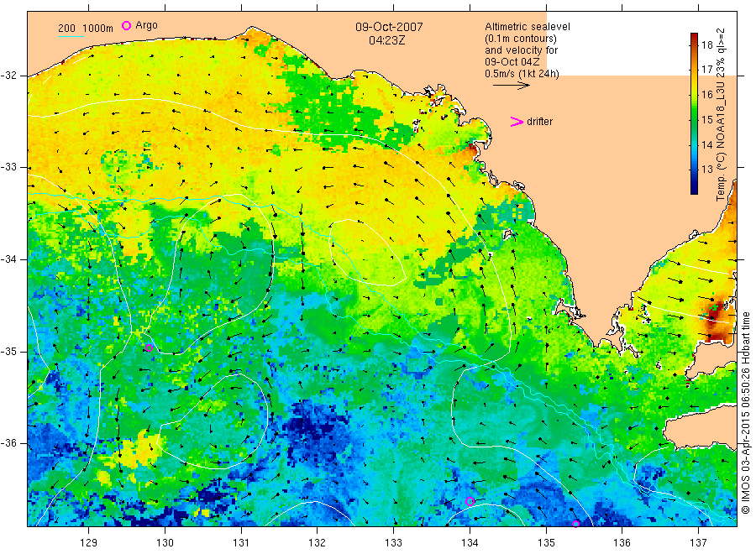
Task: Click longitude axis label '132'
Action: [318, 543]
